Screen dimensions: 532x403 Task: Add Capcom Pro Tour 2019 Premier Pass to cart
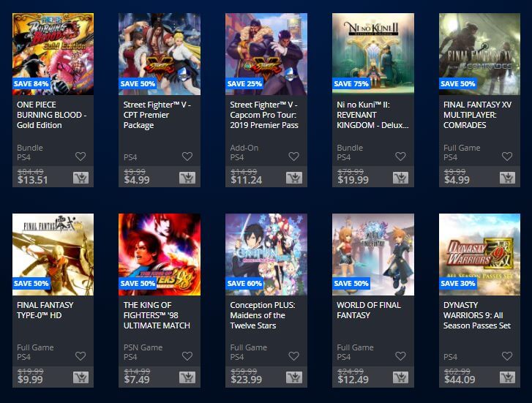pyautogui.click(x=294, y=178)
